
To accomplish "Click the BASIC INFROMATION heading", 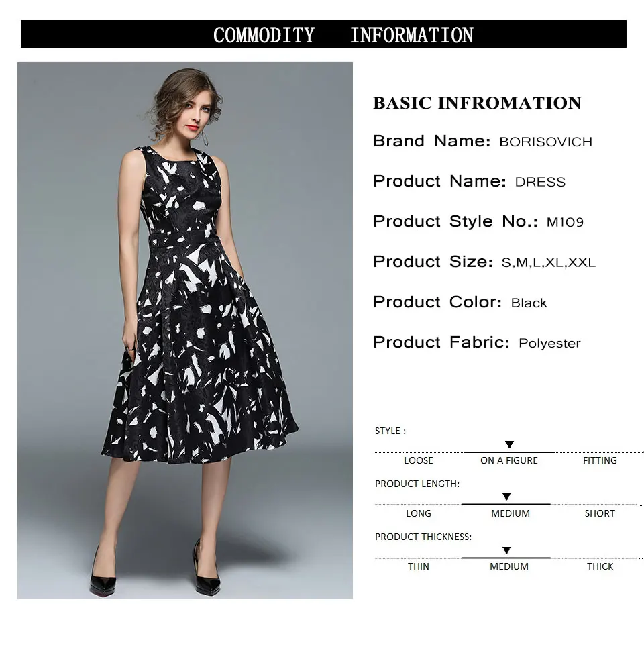I will 477,103.
